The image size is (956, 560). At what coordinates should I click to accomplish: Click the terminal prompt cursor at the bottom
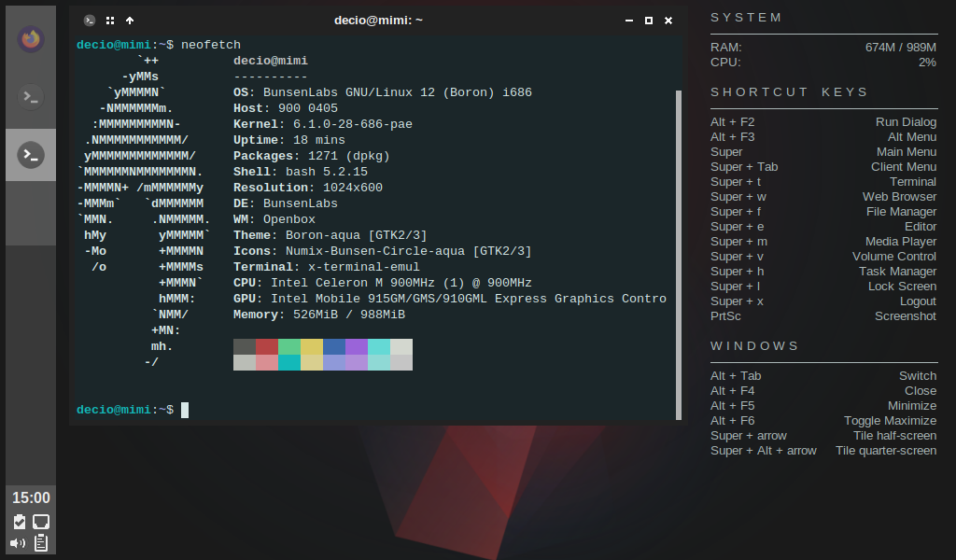pyautogui.click(x=185, y=410)
